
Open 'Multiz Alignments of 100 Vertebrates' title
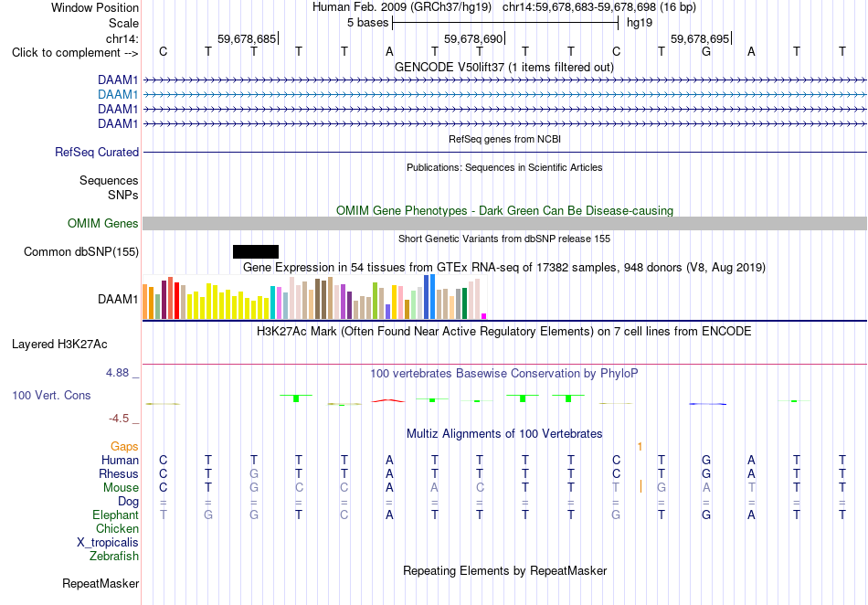[x=504, y=434]
